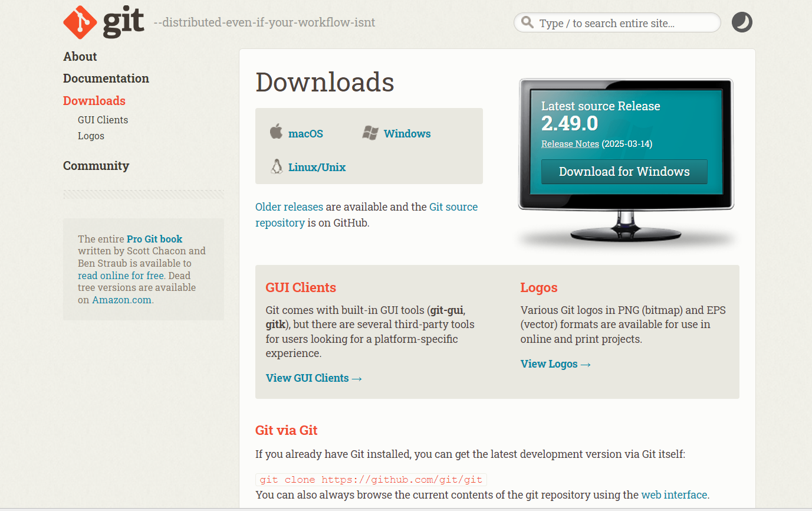Click the site tagline text
This screenshot has width=812, height=511.
(x=264, y=23)
